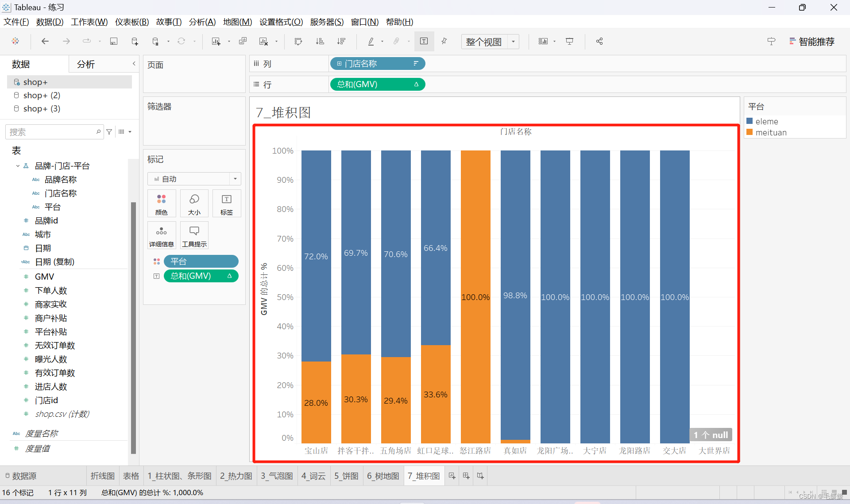Screen dimensions: 850x504
Task: Open the Label mark card
Action: click(227, 204)
